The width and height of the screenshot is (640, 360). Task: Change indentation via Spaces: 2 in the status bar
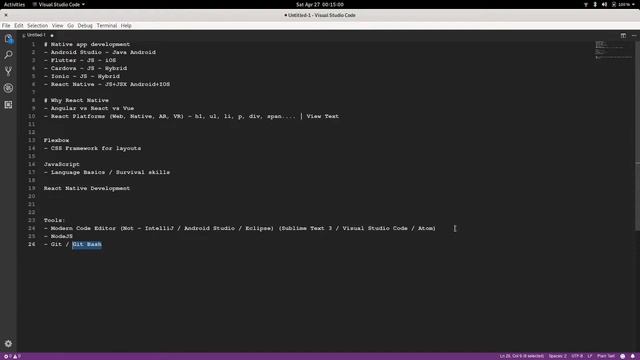tap(558, 356)
